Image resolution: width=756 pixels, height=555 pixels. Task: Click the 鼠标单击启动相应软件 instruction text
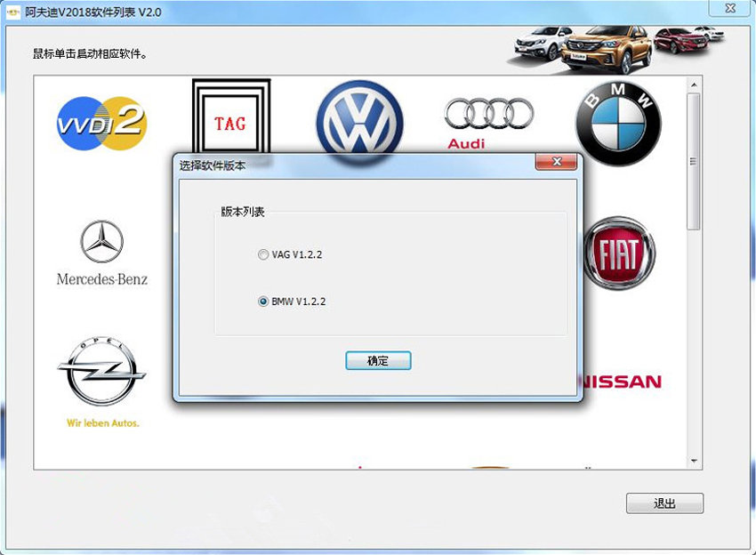90,53
